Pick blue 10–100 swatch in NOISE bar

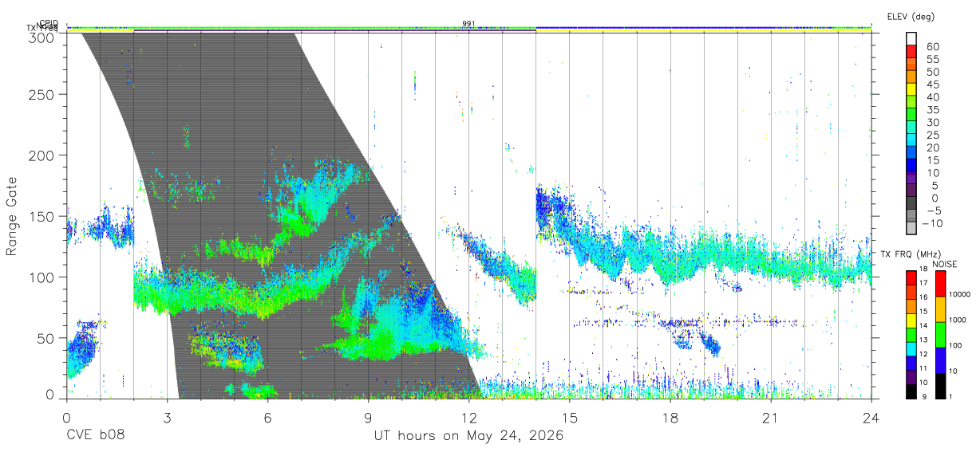tap(941, 360)
